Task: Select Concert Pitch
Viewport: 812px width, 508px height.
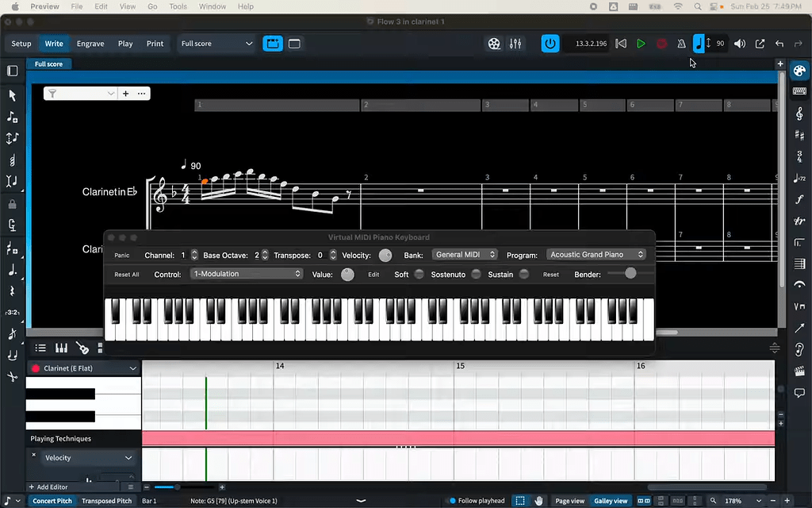Action: 52,501
